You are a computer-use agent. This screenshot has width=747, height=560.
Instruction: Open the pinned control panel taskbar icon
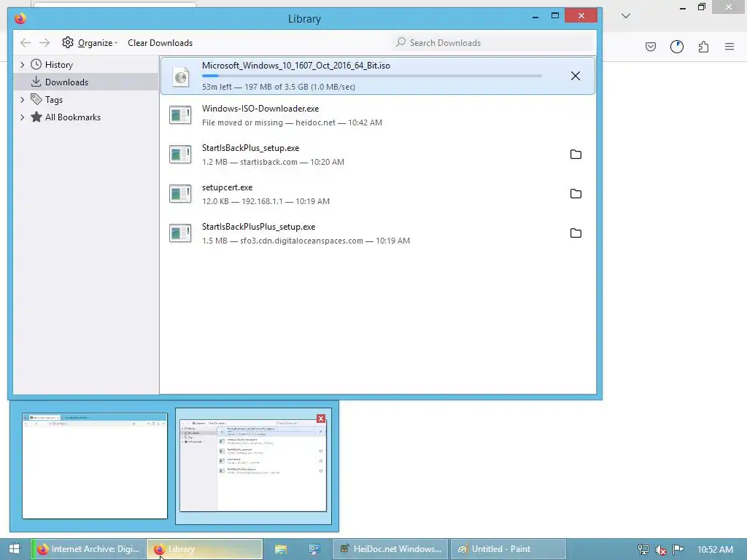pos(314,549)
